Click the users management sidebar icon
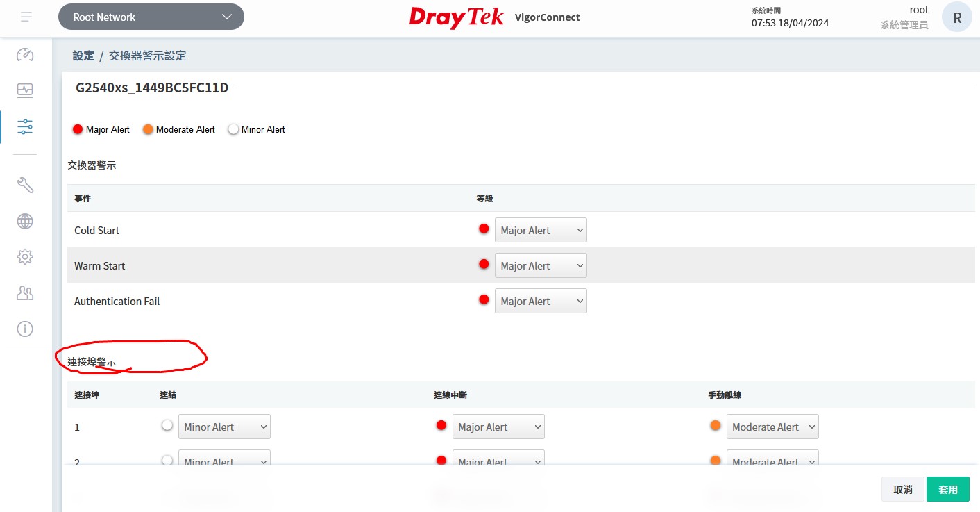 (x=25, y=293)
